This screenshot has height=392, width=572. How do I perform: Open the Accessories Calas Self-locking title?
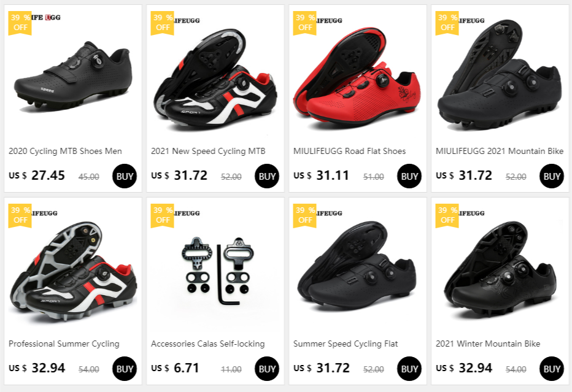click(x=208, y=344)
